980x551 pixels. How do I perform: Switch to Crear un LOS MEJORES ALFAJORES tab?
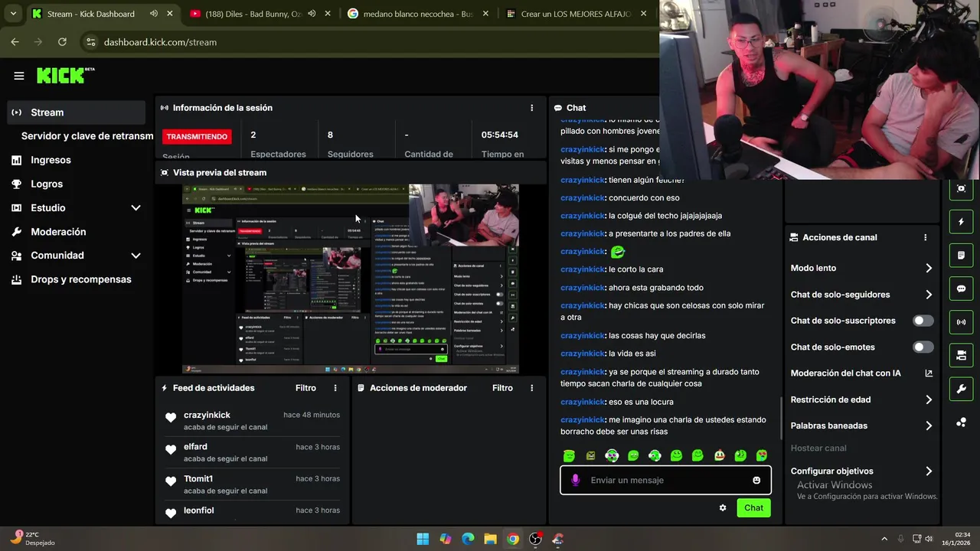pyautogui.click(x=576, y=14)
